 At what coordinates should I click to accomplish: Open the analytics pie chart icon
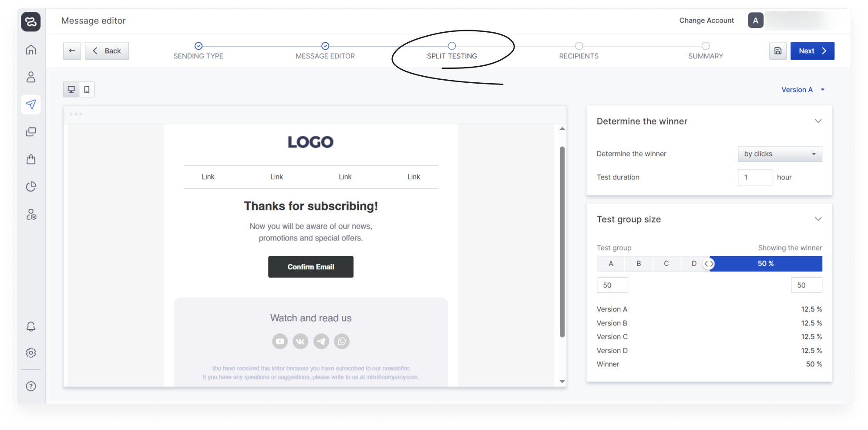coord(31,186)
